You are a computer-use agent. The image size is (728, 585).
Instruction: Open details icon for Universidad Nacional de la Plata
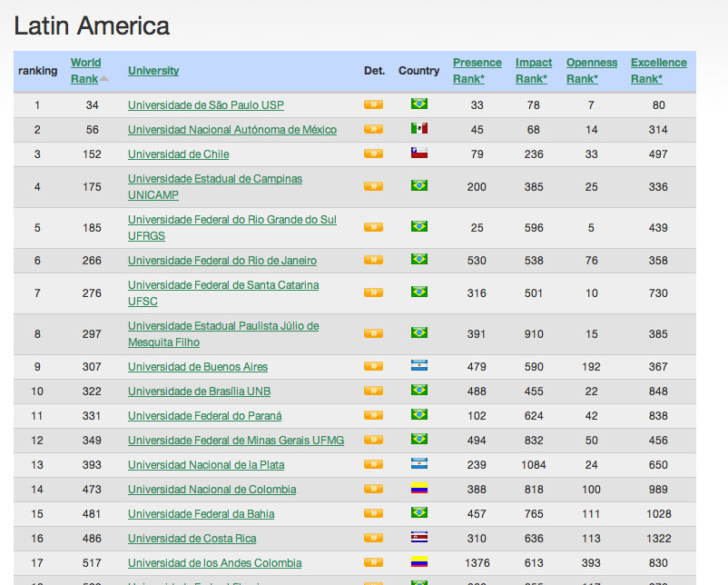[x=373, y=464]
